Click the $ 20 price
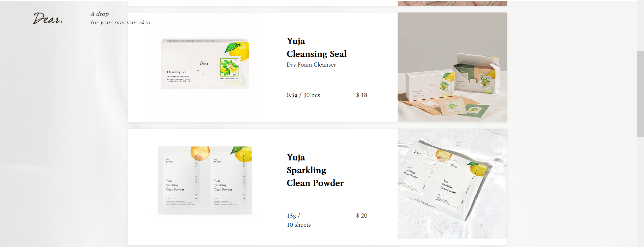Image resolution: width=644 pixels, height=247 pixels. click(361, 216)
